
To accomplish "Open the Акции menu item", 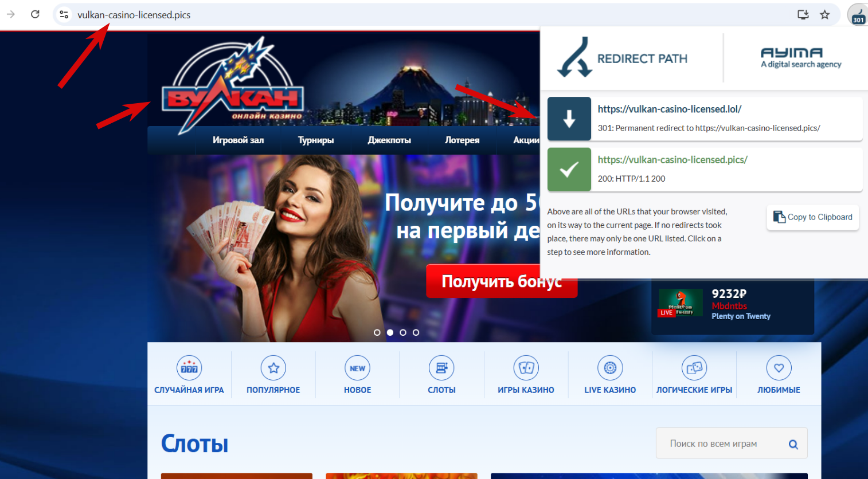I will coord(526,140).
